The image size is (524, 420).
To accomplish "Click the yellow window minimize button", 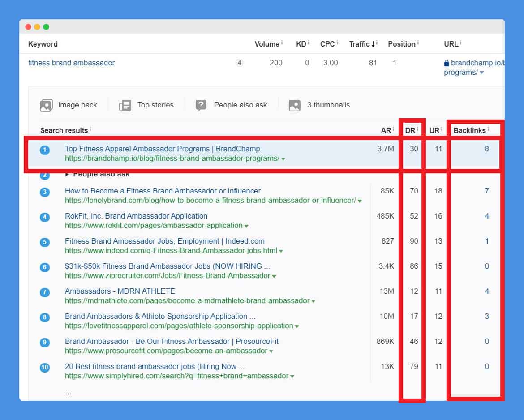I will click(37, 27).
